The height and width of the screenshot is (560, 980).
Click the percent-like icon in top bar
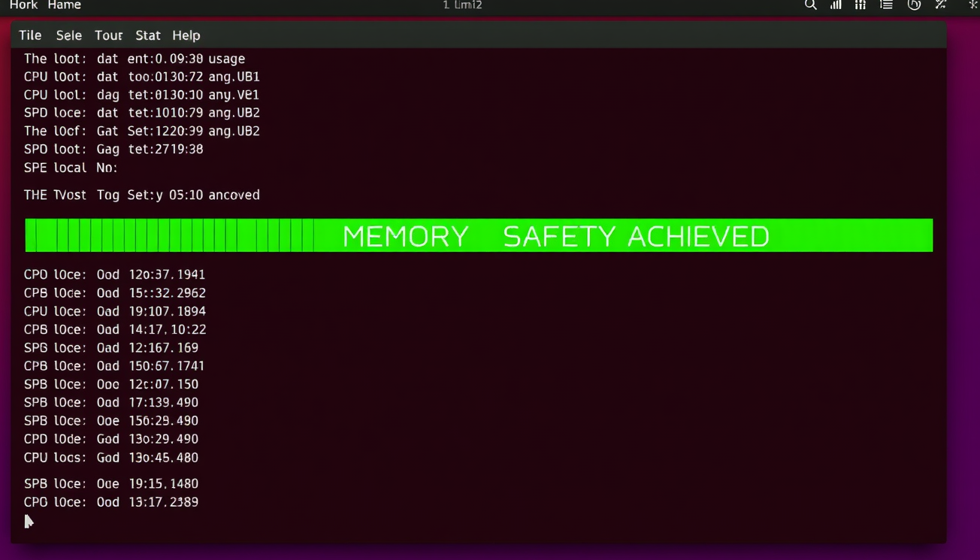point(940,5)
